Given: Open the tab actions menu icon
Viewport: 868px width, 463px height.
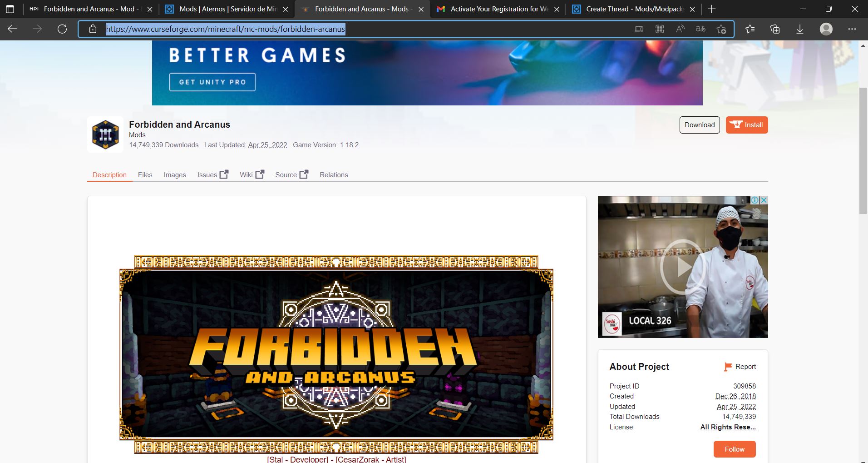Looking at the screenshot, I should point(10,9).
